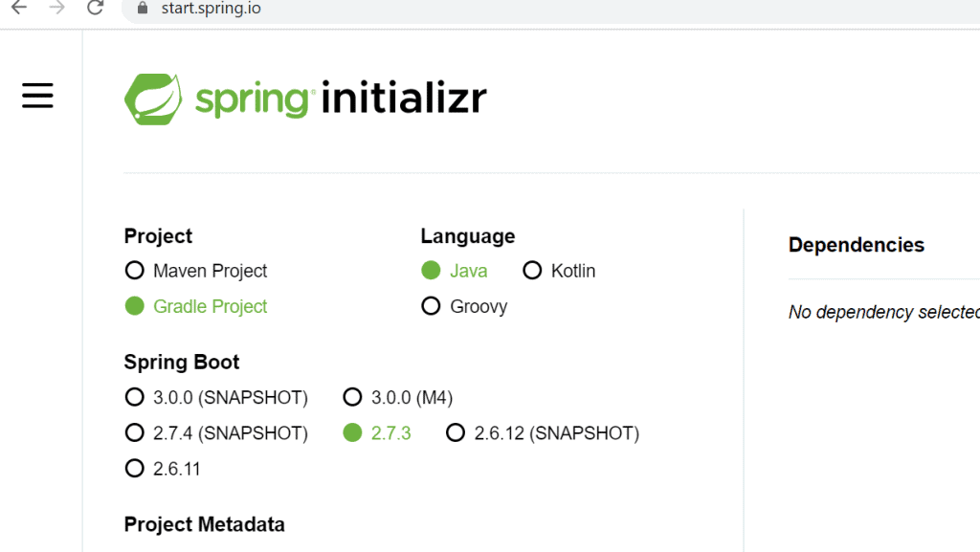
Task: Pick Spring Boot version 2.7.3
Action: pos(352,433)
